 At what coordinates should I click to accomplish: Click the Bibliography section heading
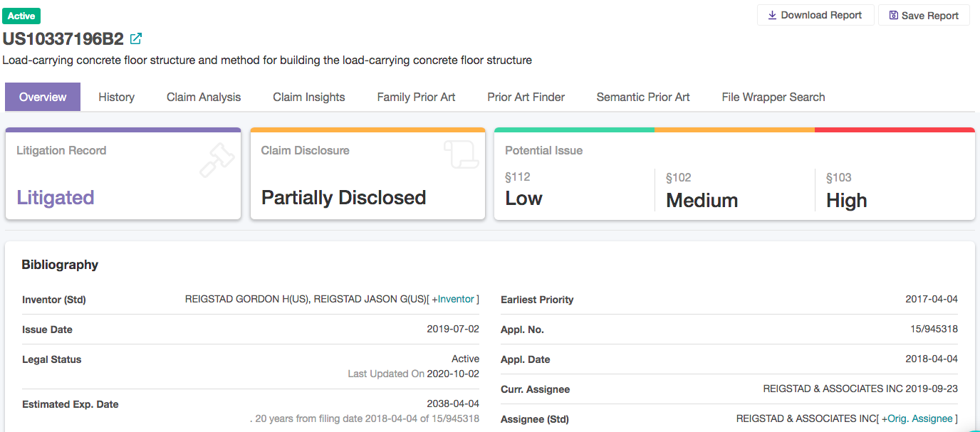tap(60, 265)
